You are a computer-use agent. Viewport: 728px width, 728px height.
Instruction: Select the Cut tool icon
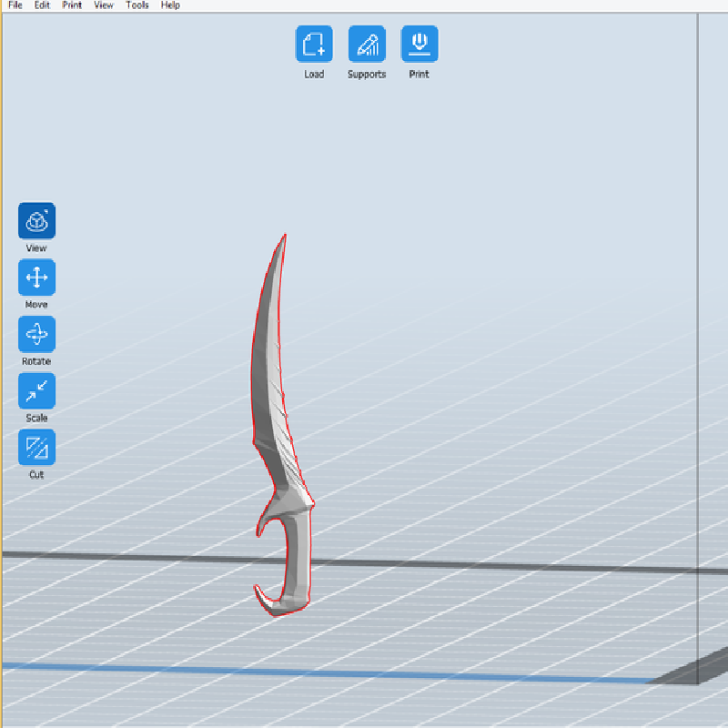36,447
